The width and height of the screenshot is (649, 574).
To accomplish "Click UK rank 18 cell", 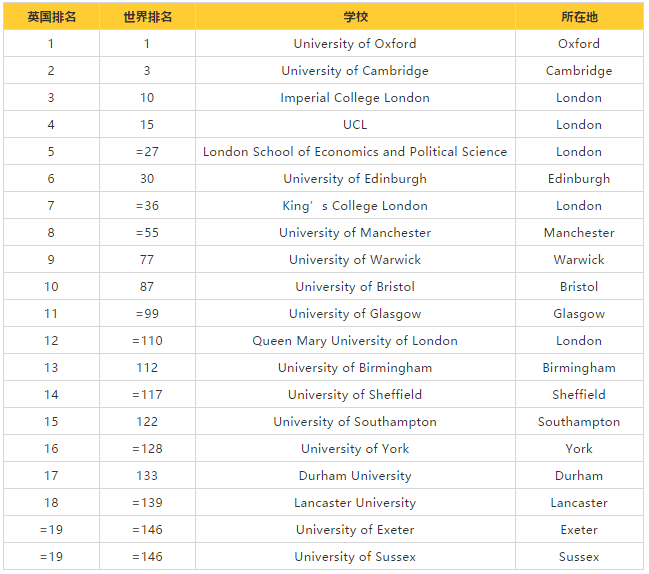I will tap(51, 502).
